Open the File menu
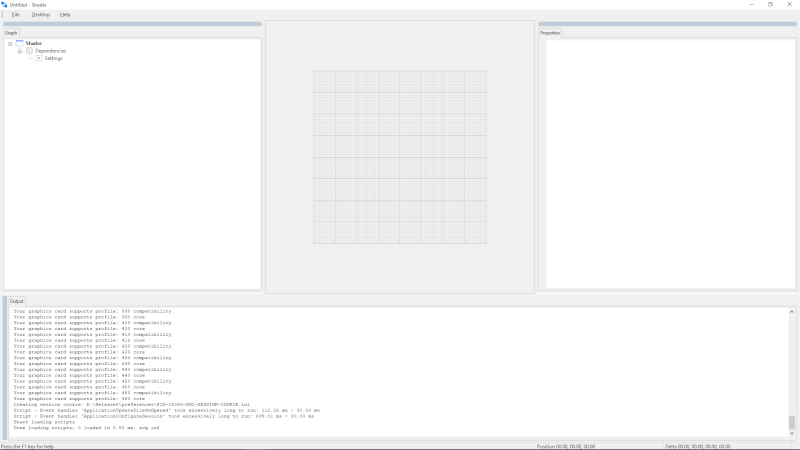Image resolution: width=800 pixels, height=450 pixels. click(x=16, y=15)
